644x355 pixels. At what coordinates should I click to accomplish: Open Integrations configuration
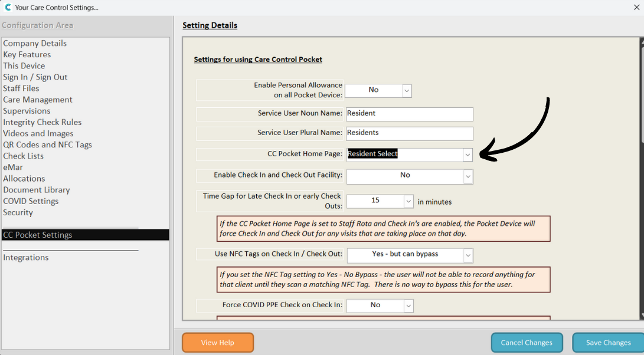26,257
